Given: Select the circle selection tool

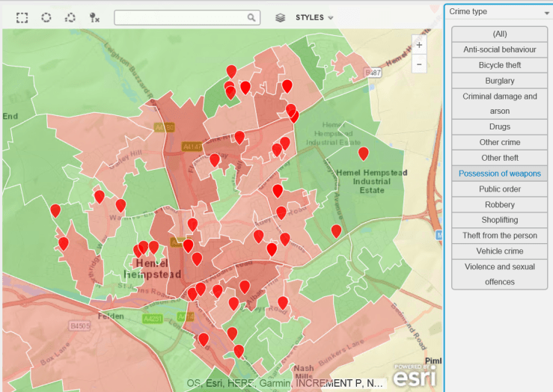Looking at the screenshot, I should point(46,17).
